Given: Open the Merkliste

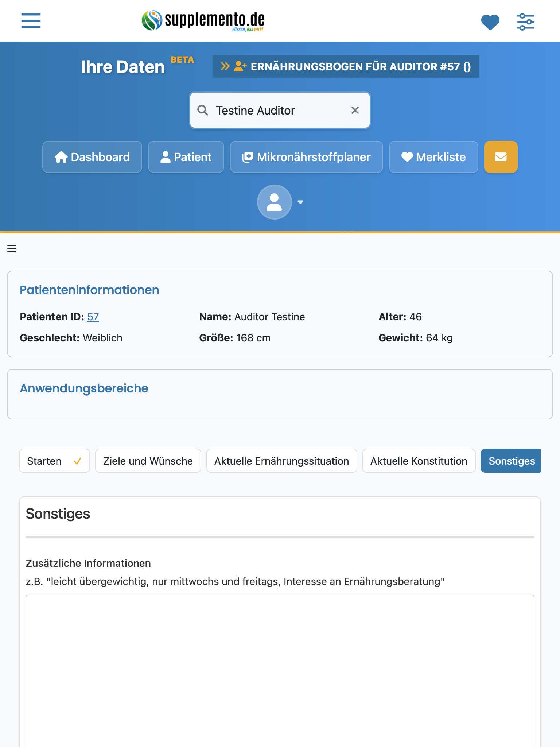Looking at the screenshot, I should pyautogui.click(x=433, y=157).
